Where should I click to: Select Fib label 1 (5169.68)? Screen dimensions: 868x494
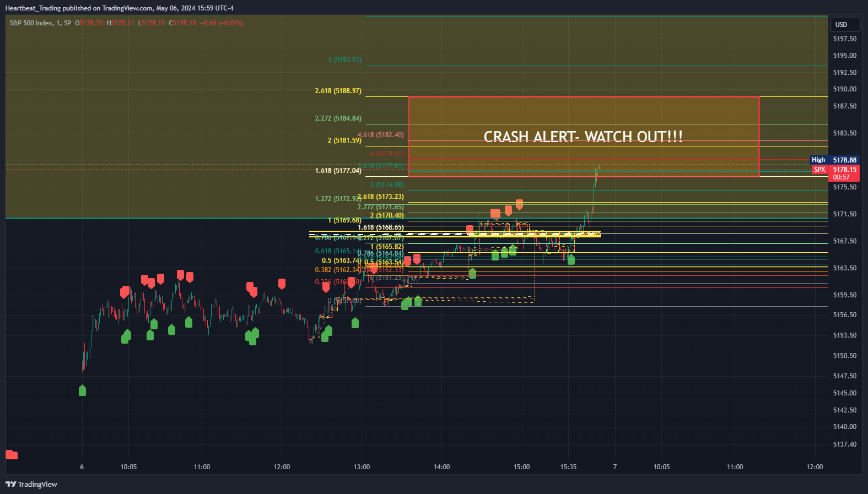pos(344,220)
